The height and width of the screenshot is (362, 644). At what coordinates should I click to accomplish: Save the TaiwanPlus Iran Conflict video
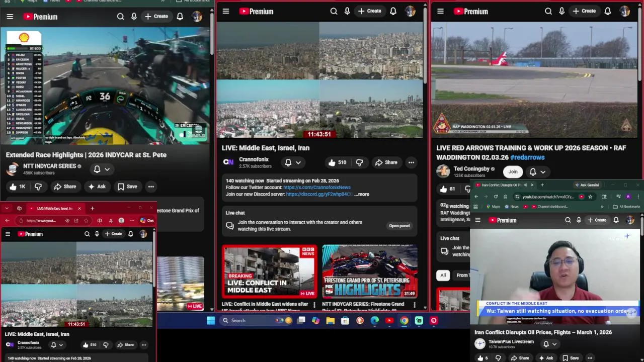(x=571, y=358)
